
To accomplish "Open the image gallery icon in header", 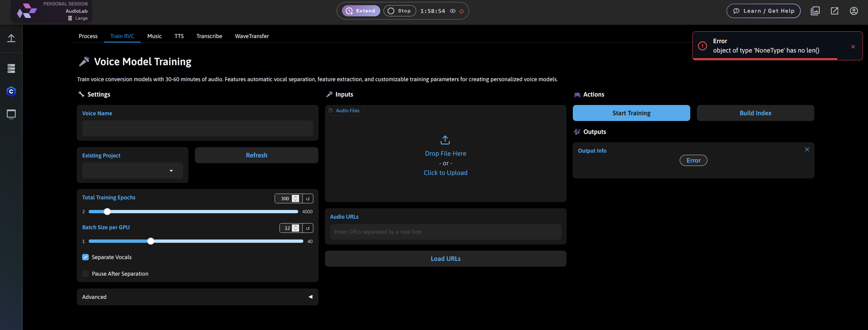I will point(815,11).
